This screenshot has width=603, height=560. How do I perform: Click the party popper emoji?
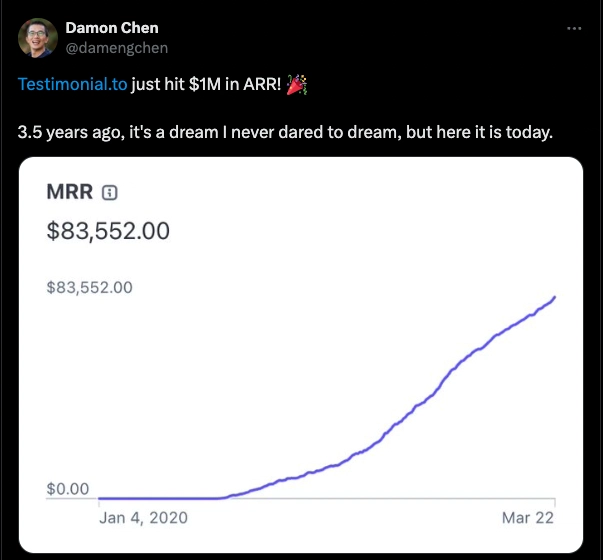coord(297,85)
